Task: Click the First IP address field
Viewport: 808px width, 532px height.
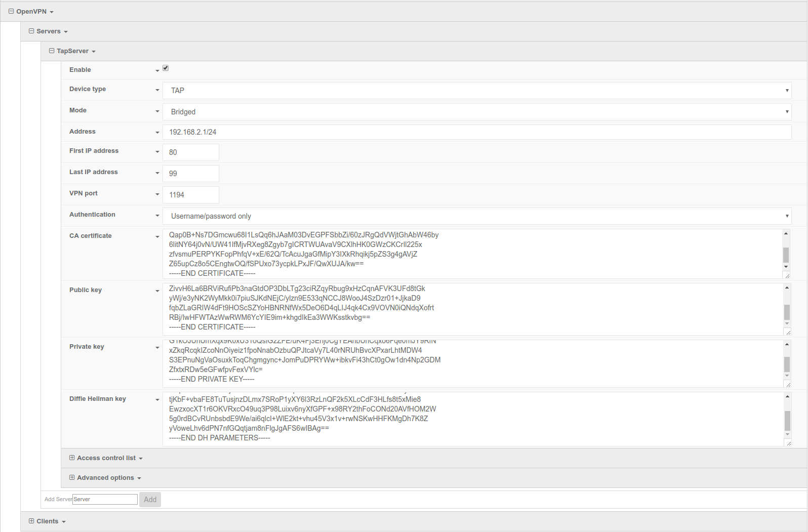Action: [x=191, y=152]
